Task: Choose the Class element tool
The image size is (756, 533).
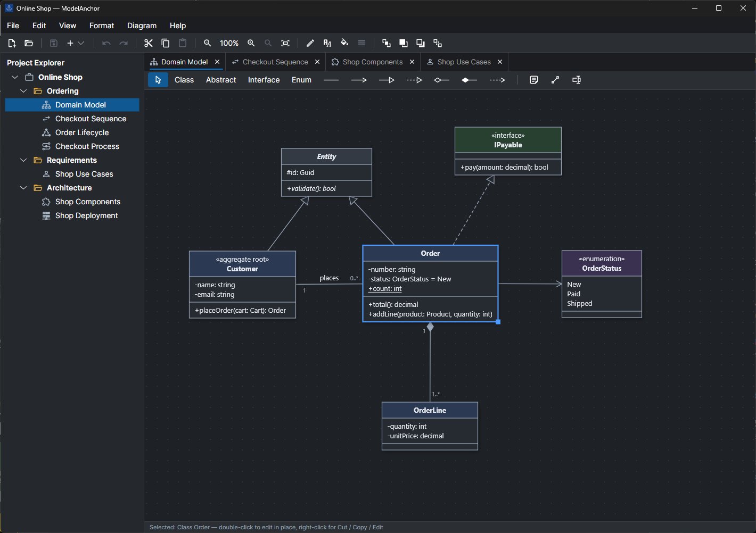Action: point(184,80)
